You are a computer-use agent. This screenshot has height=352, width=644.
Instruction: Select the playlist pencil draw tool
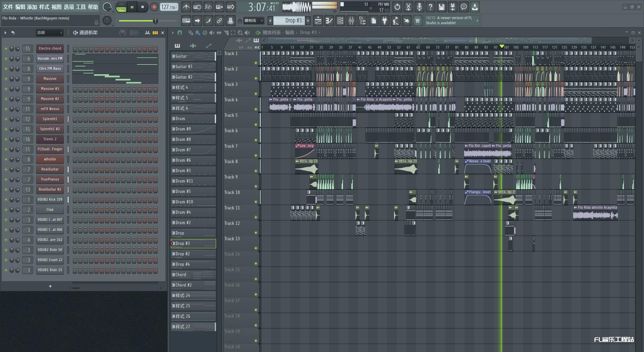(x=191, y=33)
